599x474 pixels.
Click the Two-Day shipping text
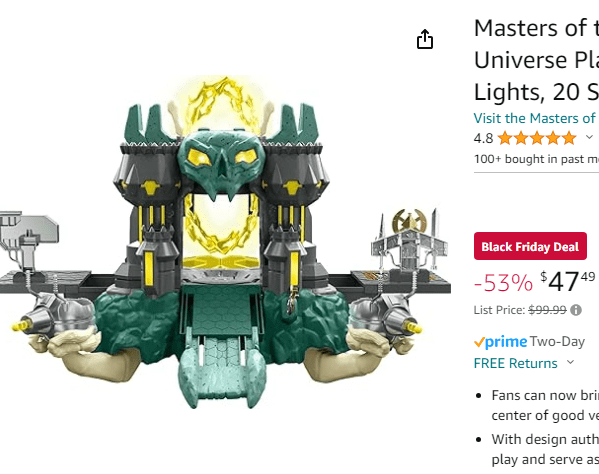click(557, 341)
